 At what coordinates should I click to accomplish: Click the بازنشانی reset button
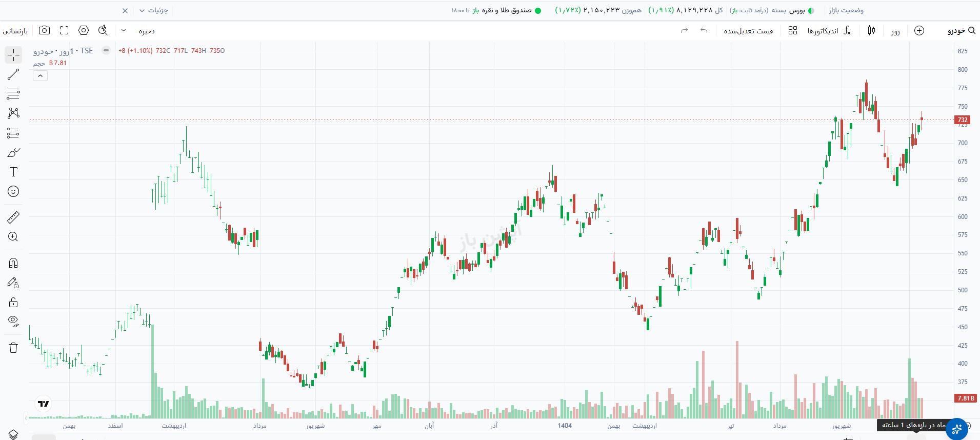tap(15, 31)
